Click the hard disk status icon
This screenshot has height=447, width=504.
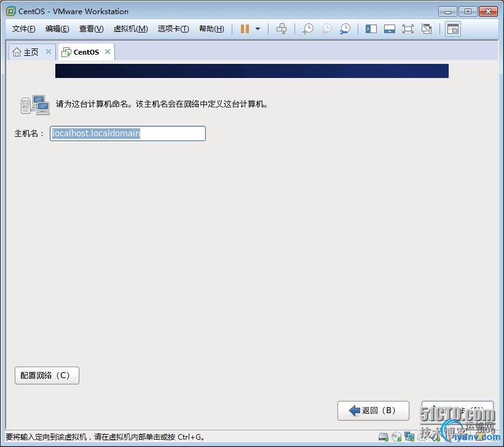tap(383, 437)
